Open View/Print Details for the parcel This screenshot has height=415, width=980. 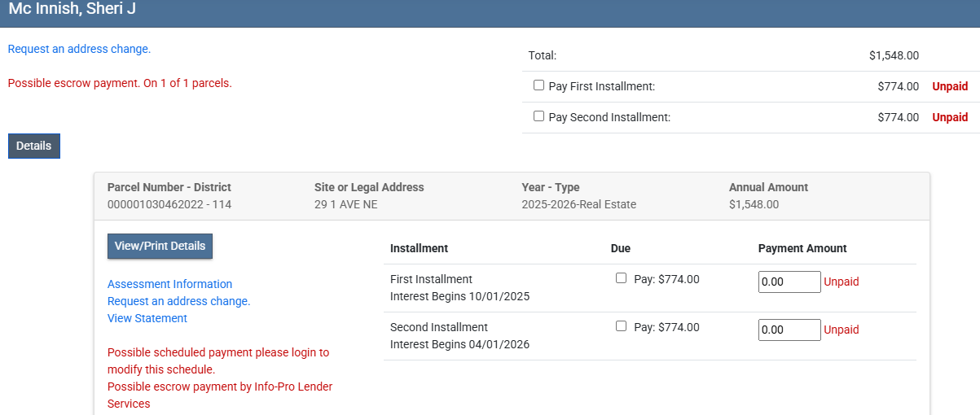pos(160,246)
